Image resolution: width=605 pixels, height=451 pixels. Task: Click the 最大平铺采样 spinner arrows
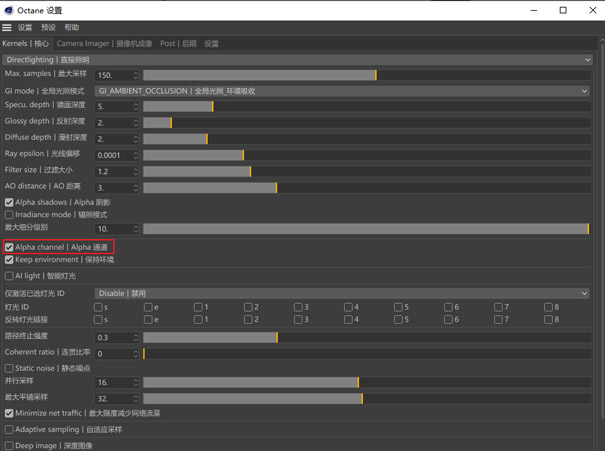(135, 399)
